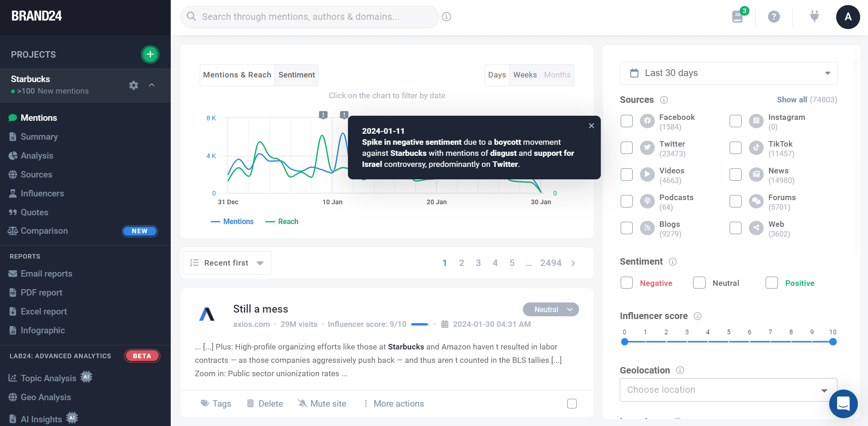Click Show all sources link
Viewport: 868px width, 426px height.
(792, 100)
